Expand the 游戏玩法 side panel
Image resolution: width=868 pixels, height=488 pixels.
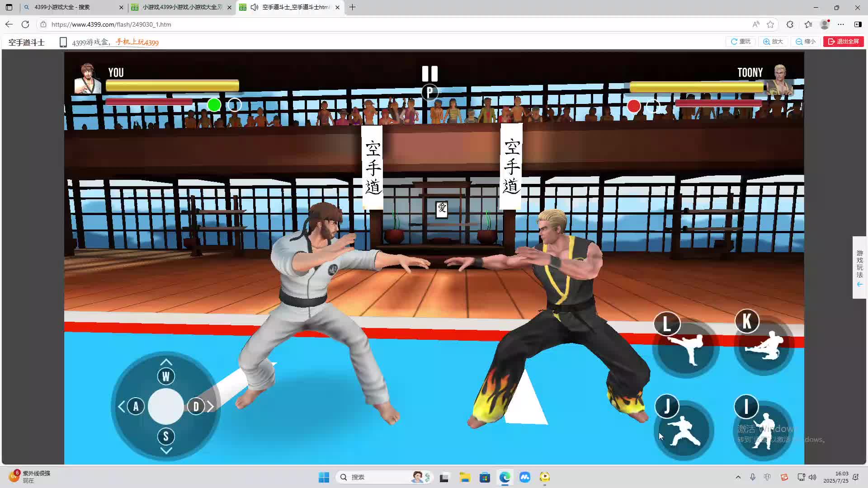tap(859, 267)
